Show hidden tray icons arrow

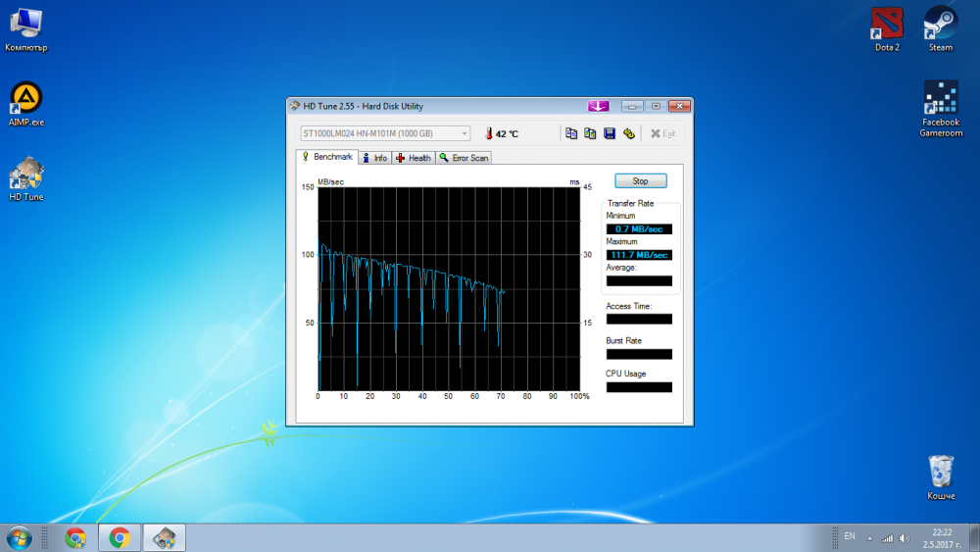tap(869, 537)
